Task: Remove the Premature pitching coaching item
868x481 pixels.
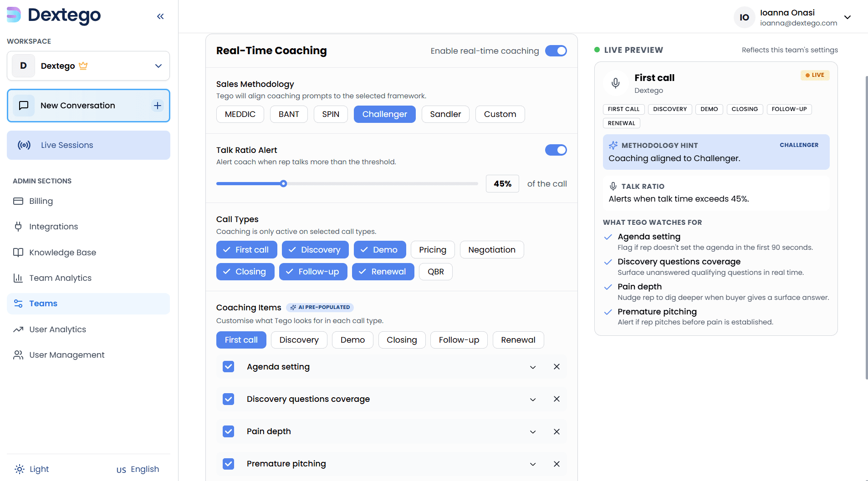Action: click(x=557, y=464)
